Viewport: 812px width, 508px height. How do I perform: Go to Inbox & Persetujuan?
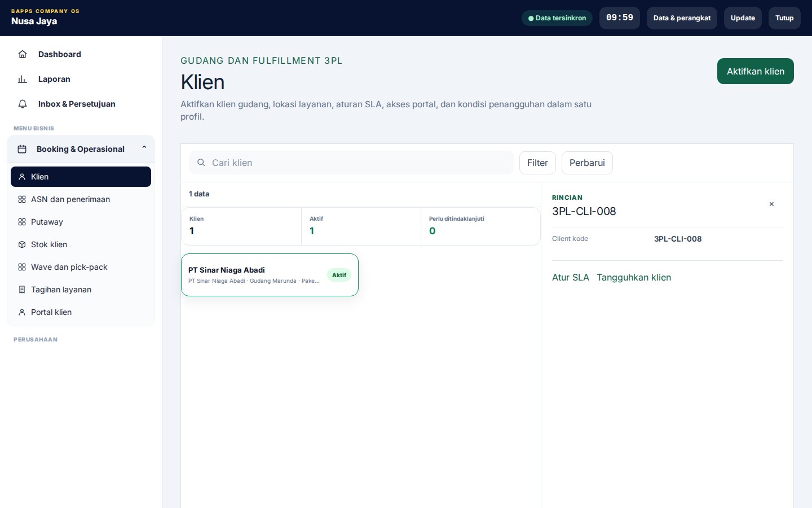tap(81, 104)
